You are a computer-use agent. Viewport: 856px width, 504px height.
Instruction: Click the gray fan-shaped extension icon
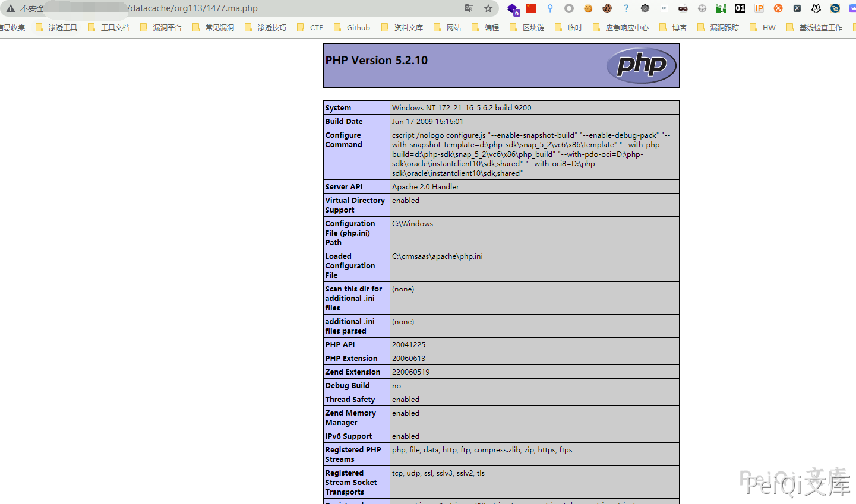(702, 8)
